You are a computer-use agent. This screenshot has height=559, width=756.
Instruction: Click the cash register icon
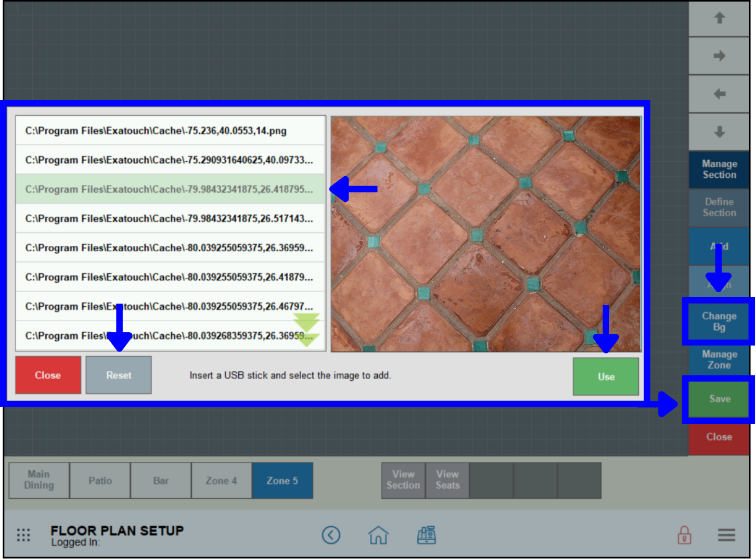427,535
